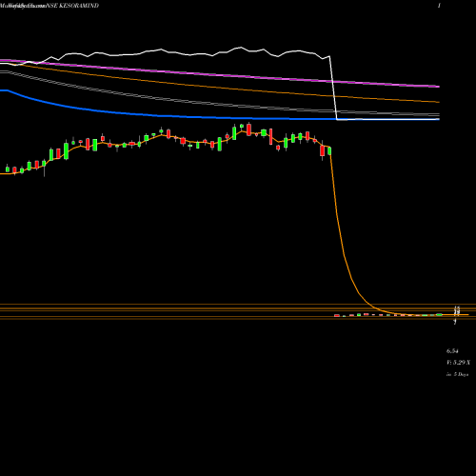The width and height of the screenshot is (476, 476).
Task: Click the 'in 5 Days' label
Action: coord(457,374)
